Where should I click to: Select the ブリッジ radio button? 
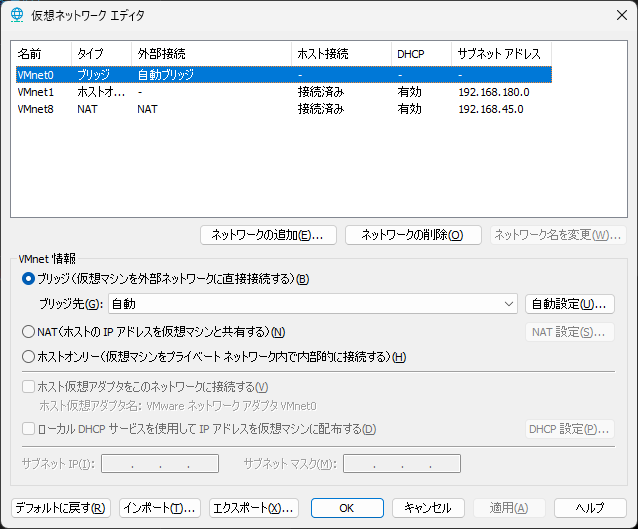(28, 279)
